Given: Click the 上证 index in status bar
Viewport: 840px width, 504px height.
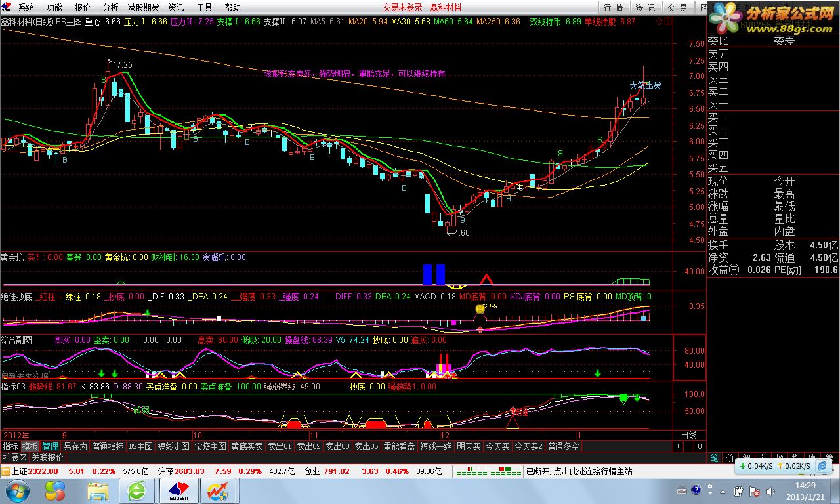Looking at the screenshot, I should [x=35, y=471].
